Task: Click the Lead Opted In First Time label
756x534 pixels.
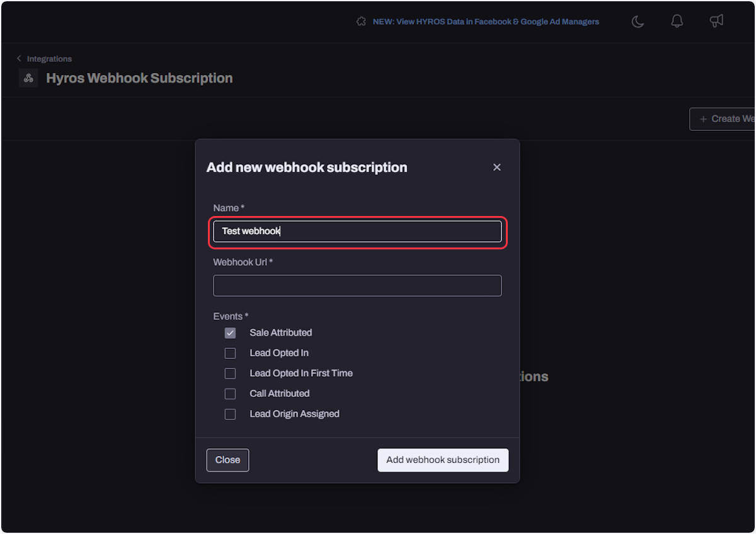Action: click(x=301, y=373)
